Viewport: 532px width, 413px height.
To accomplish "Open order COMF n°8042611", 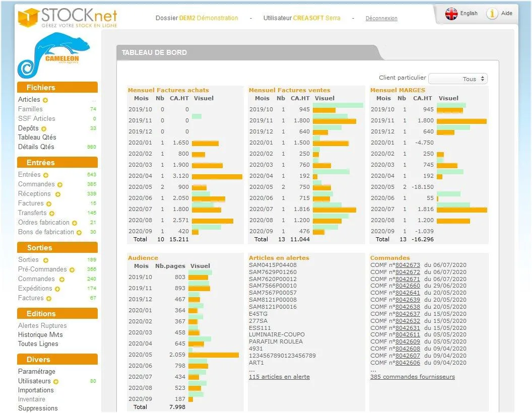I will pyautogui.click(x=408, y=334).
